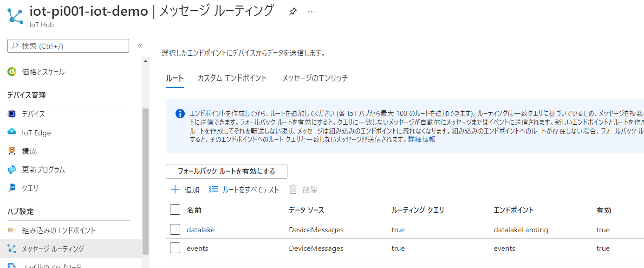Click the 価格とスケール icon

coord(12,72)
